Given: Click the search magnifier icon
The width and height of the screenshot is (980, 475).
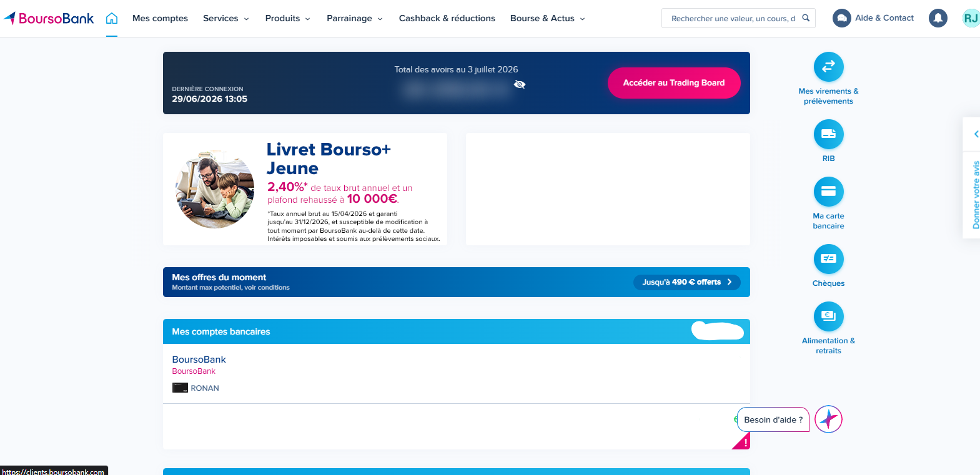Looking at the screenshot, I should 806,18.
